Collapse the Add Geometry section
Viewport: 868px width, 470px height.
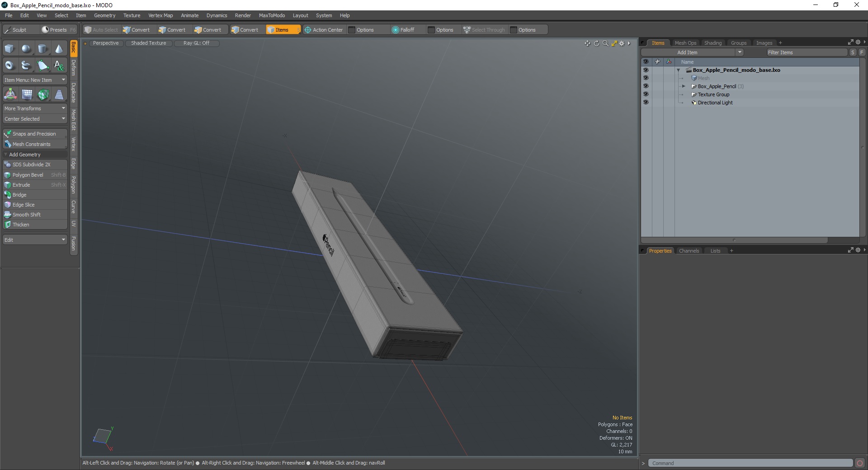pos(5,155)
